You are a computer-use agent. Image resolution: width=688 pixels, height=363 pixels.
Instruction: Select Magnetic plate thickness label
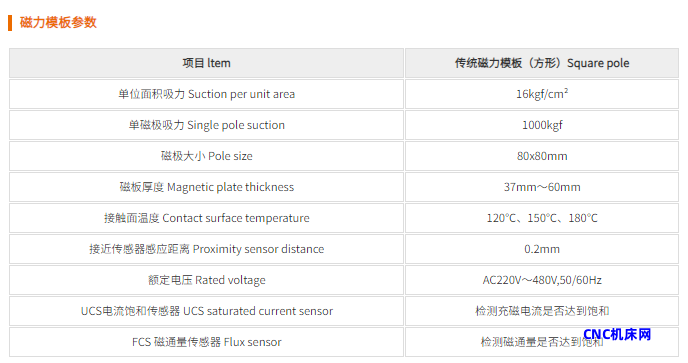coord(206,187)
